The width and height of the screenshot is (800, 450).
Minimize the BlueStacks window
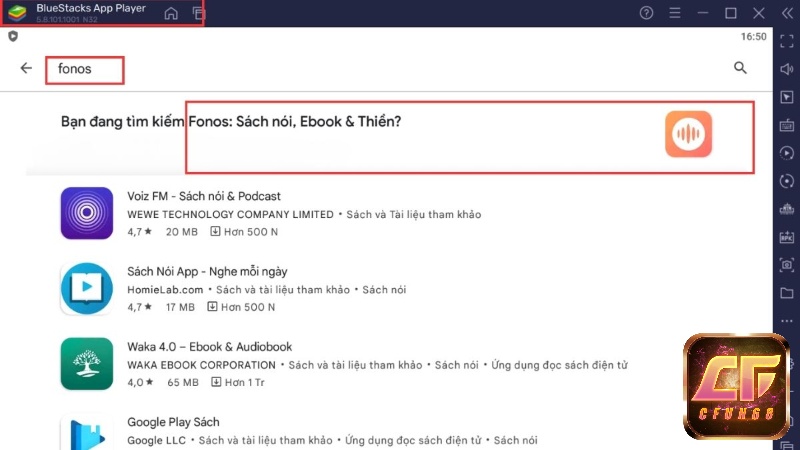click(703, 13)
